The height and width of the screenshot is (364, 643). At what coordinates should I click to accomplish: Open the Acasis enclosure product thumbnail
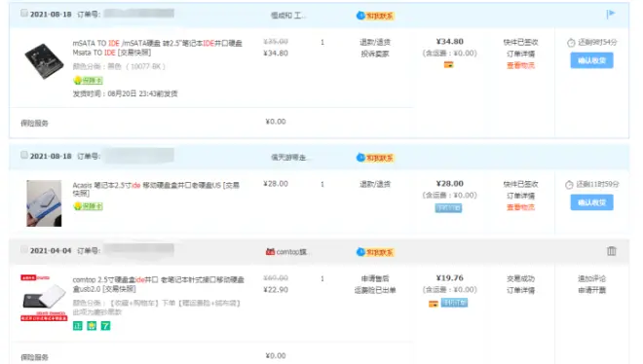44,203
